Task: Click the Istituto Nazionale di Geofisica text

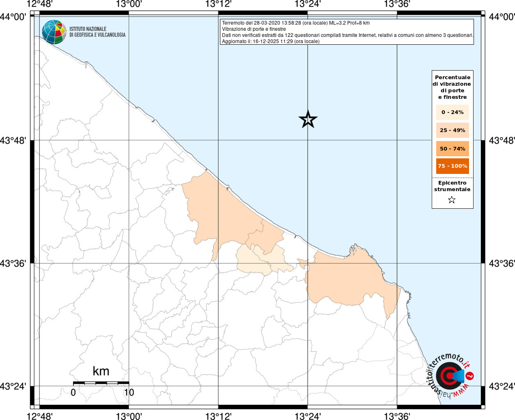Action: click(x=97, y=32)
